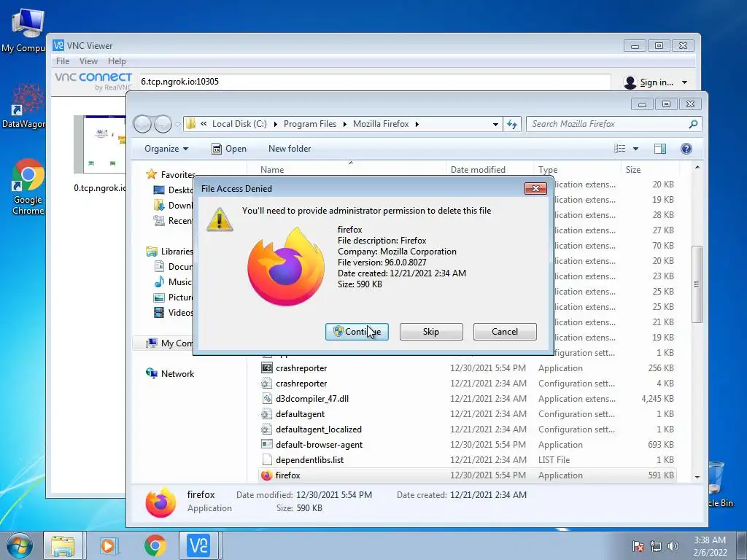
Task: Click the Open toolbar button
Action: pos(229,149)
